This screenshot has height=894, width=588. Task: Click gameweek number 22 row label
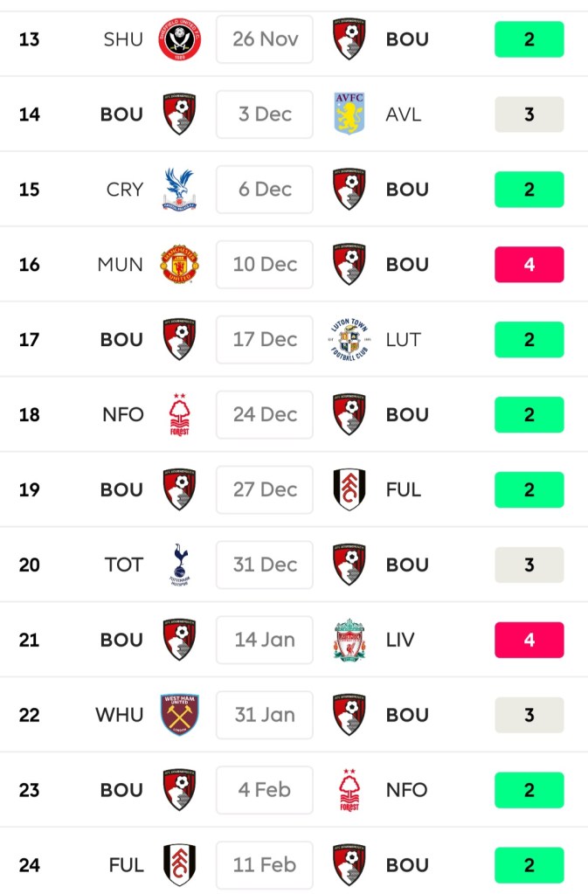click(x=30, y=716)
